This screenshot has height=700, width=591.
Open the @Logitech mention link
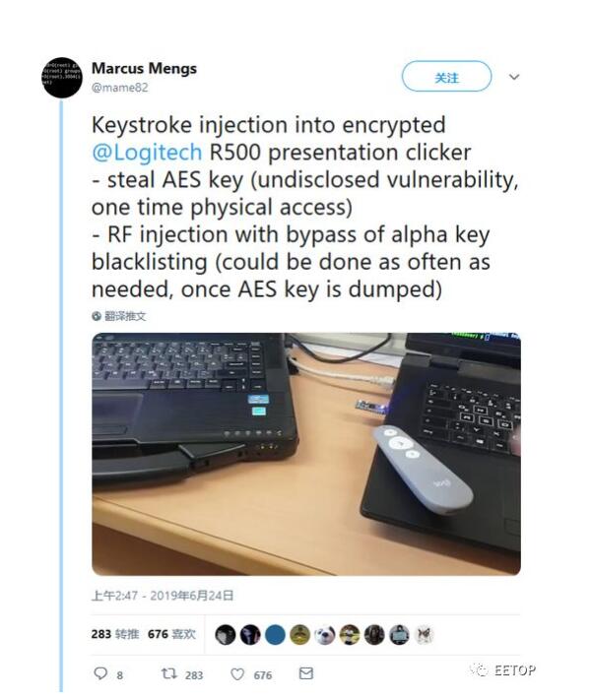(x=147, y=153)
